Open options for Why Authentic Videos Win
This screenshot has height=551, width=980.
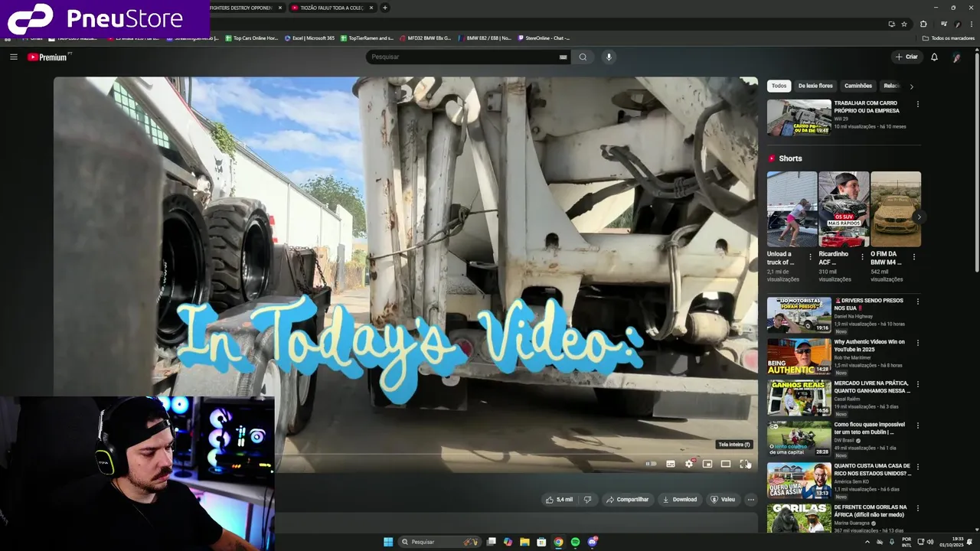(917, 343)
